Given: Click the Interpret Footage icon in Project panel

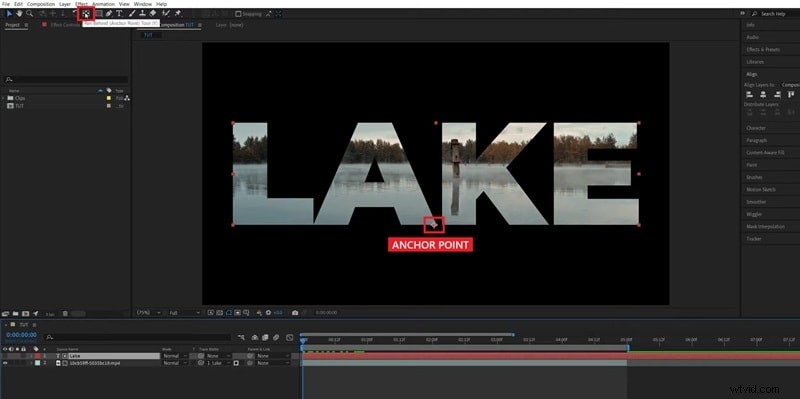Looking at the screenshot, I should (x=5, y=313).
